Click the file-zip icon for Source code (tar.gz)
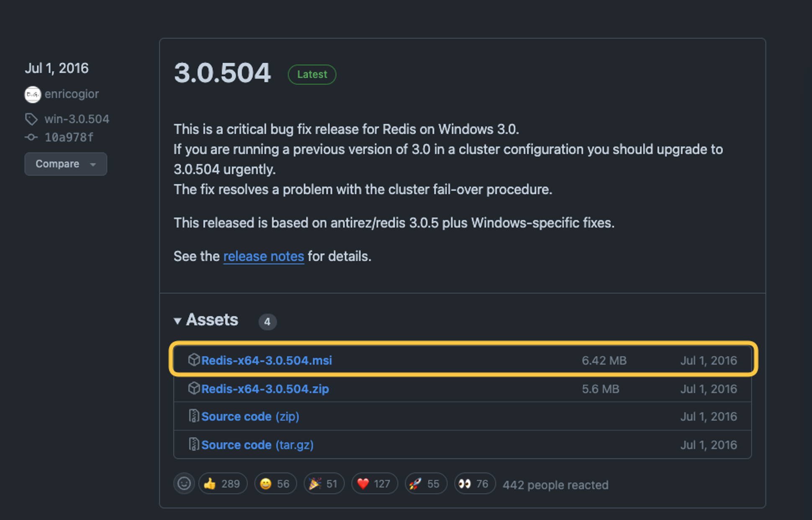 [194, 444]
